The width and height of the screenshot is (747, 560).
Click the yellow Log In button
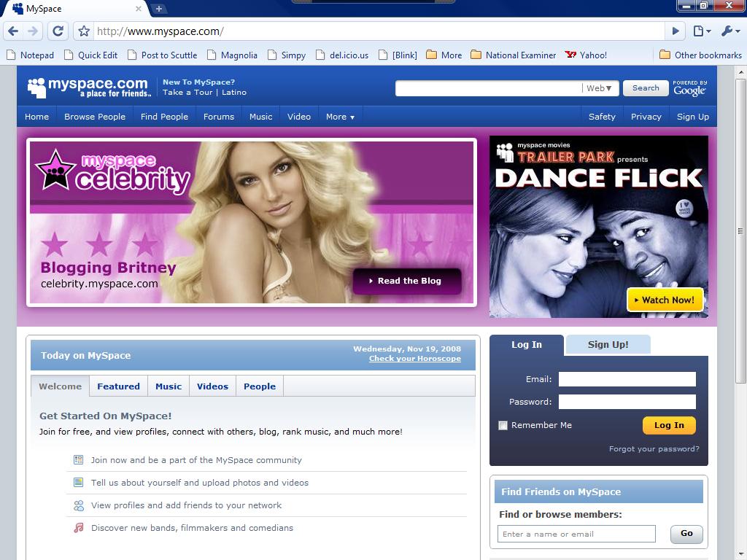click(x=669, y=425)
